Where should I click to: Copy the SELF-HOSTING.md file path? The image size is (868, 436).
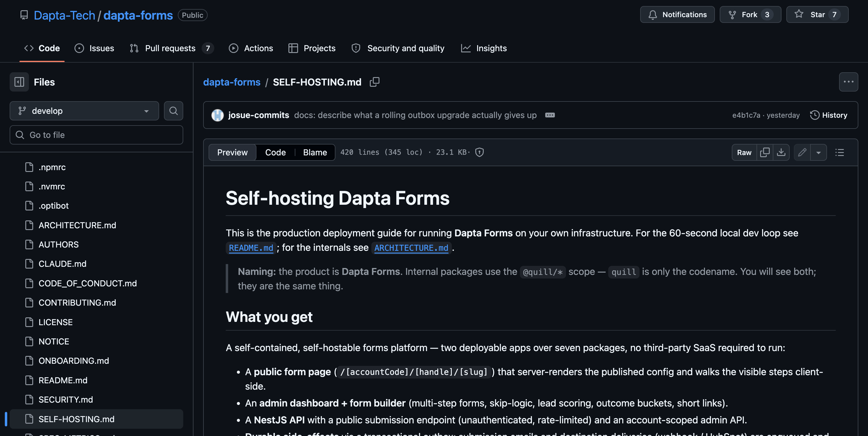click(374, 82)
